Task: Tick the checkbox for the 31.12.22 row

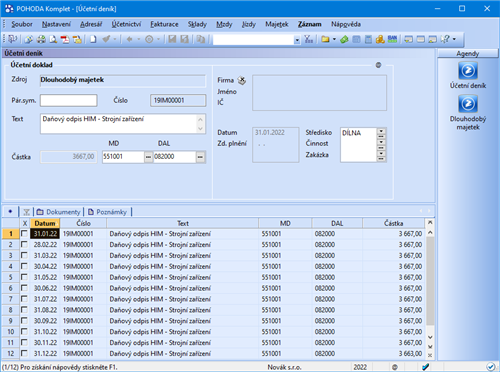Action: pyautogui.click(x=24, y=353)
